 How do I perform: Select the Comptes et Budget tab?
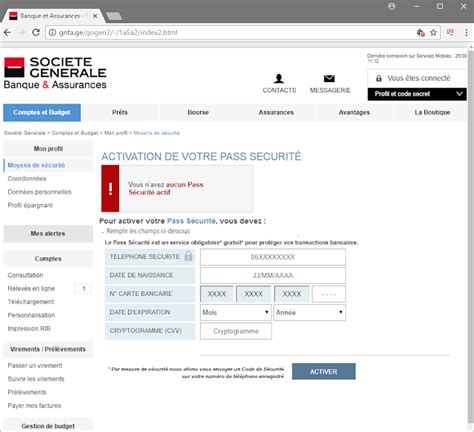(42, 112)
